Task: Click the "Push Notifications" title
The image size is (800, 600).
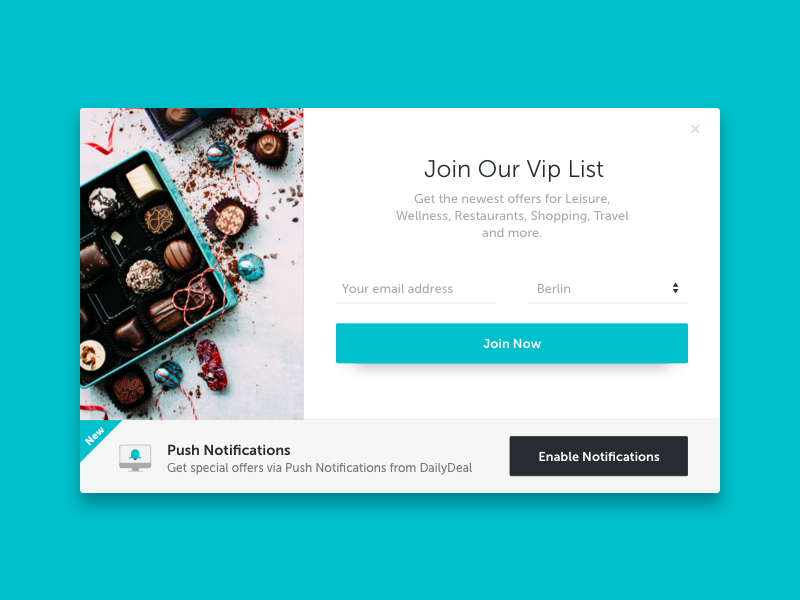Action: click(x=229, y=450)
